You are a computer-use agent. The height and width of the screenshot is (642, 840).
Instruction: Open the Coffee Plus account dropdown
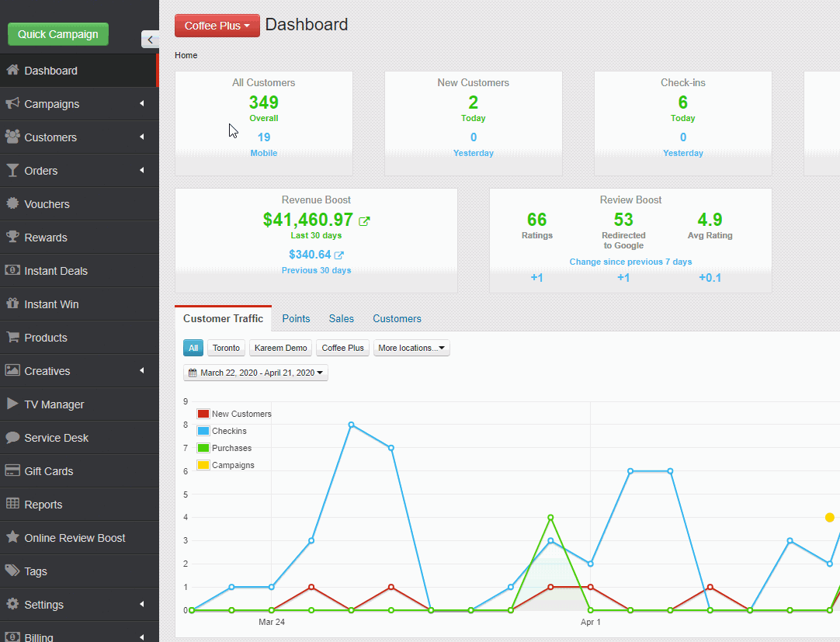(x=217, y=26)
